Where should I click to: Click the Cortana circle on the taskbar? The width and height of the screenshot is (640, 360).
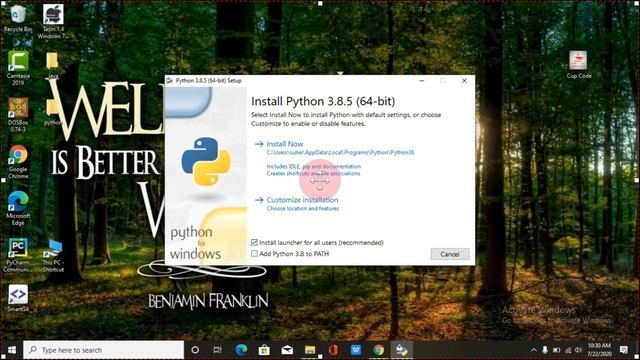(195, 350)
